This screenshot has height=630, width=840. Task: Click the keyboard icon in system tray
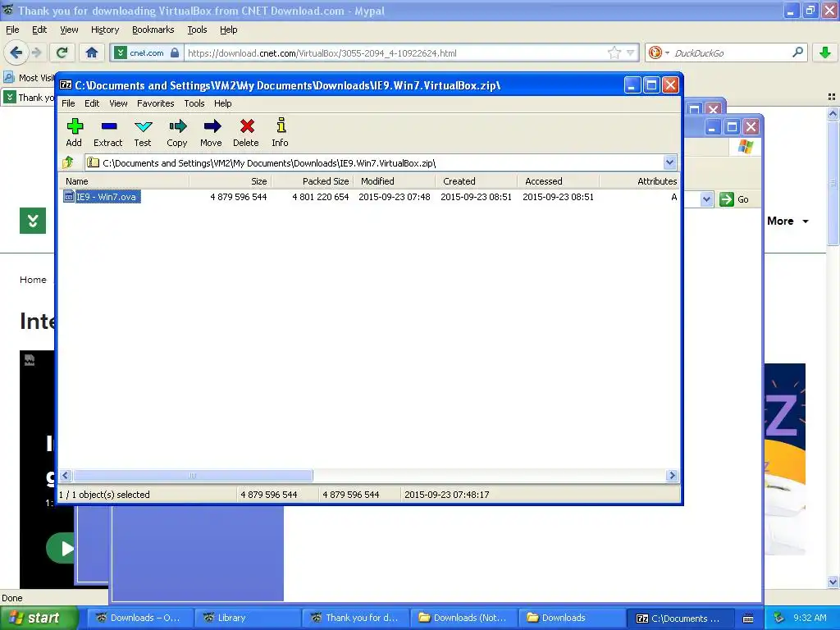[748, 618]
